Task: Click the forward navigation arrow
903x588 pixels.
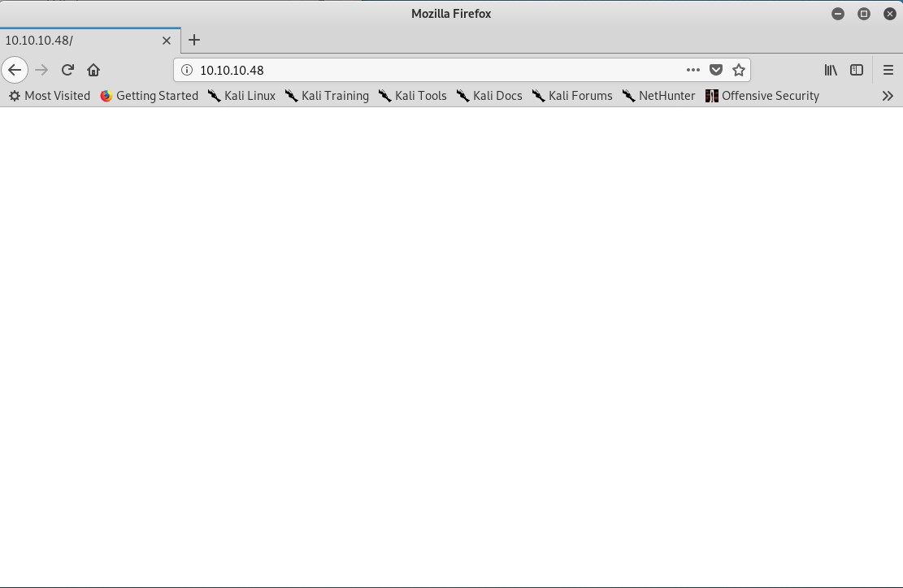Action: 41,70
